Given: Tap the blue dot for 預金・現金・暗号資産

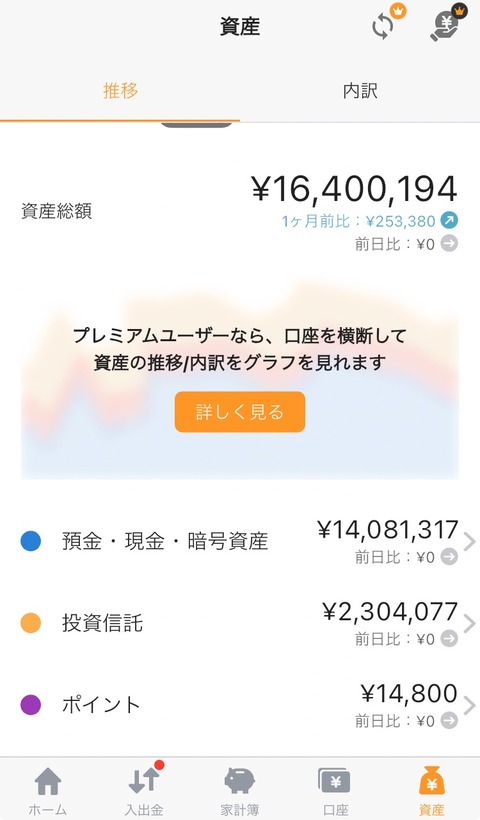Looking at the screenshot, I should [31, 541].
